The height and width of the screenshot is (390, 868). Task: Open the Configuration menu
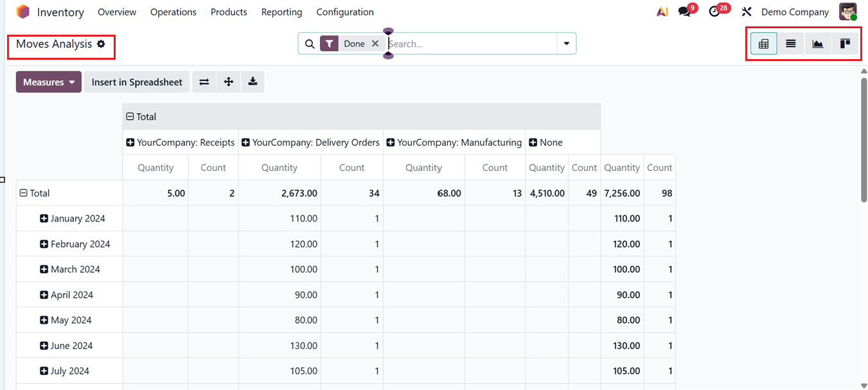344,12
